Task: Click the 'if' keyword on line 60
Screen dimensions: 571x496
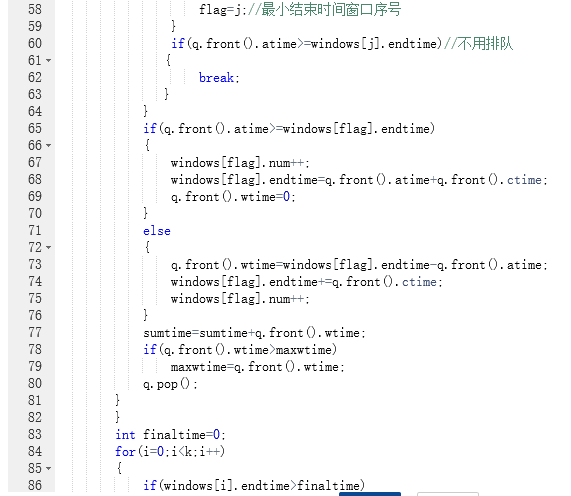Action: (178, 44)
